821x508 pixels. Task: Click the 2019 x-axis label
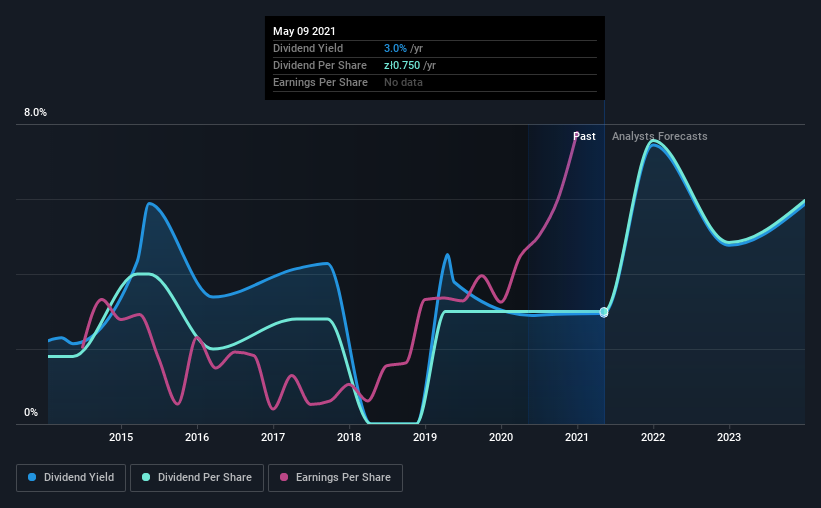tap(425, 437)
